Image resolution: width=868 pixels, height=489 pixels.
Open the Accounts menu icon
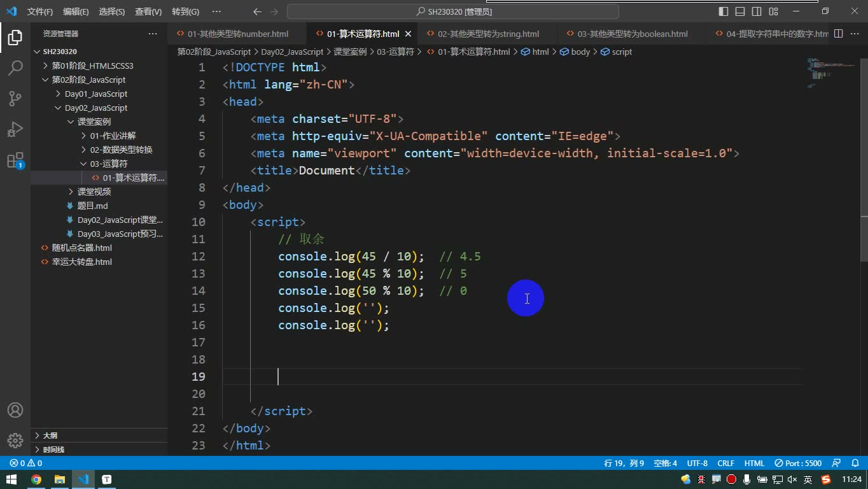[15, 410]
